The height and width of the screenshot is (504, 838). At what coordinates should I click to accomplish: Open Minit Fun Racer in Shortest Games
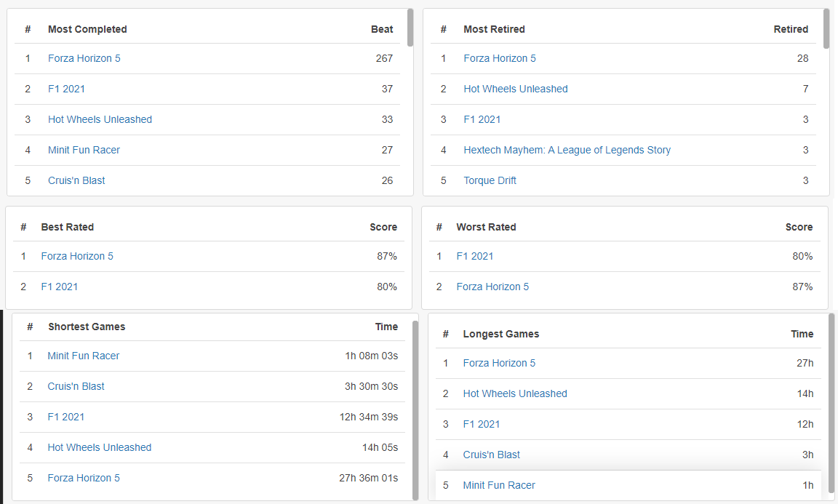pyautogui.click(x=84, y=356)
